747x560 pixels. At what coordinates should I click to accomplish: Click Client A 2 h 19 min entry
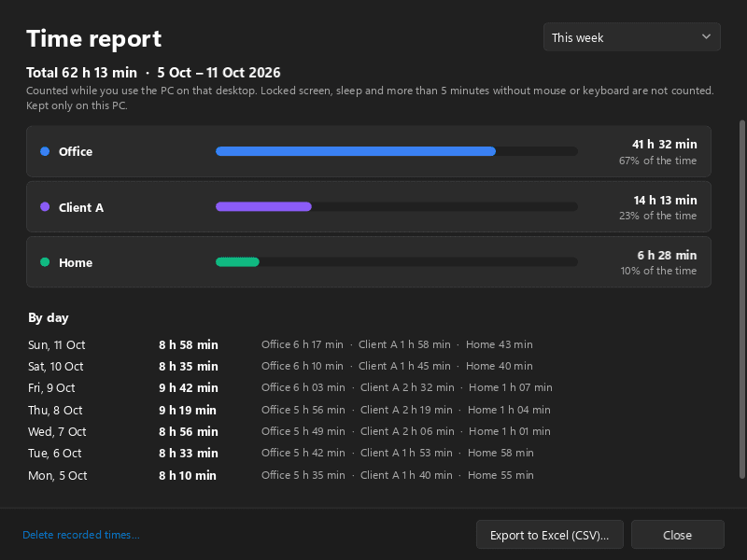406,410
